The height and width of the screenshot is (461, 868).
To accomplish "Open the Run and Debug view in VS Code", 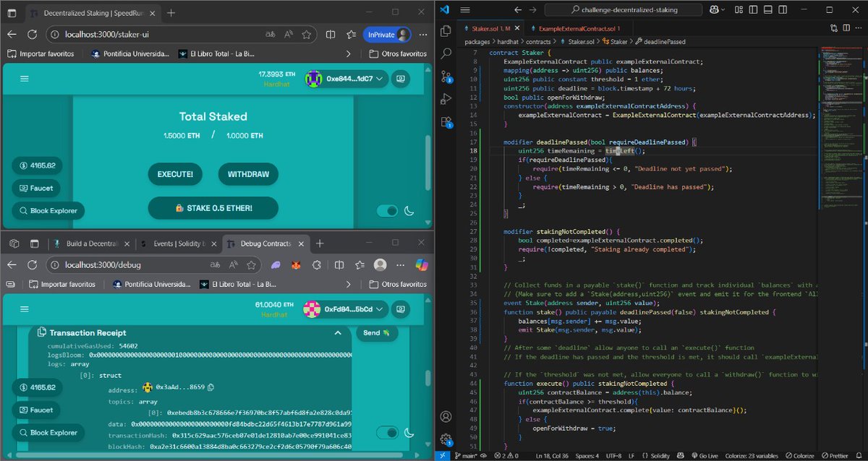I will pyautogui.click(x=446, y=100).
